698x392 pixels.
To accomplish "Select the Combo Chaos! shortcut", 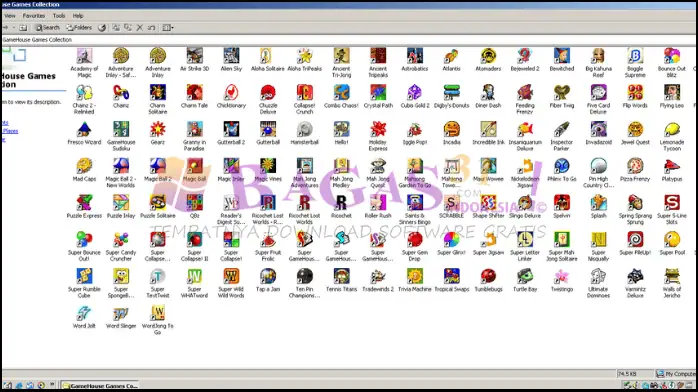I will [341, 93].
